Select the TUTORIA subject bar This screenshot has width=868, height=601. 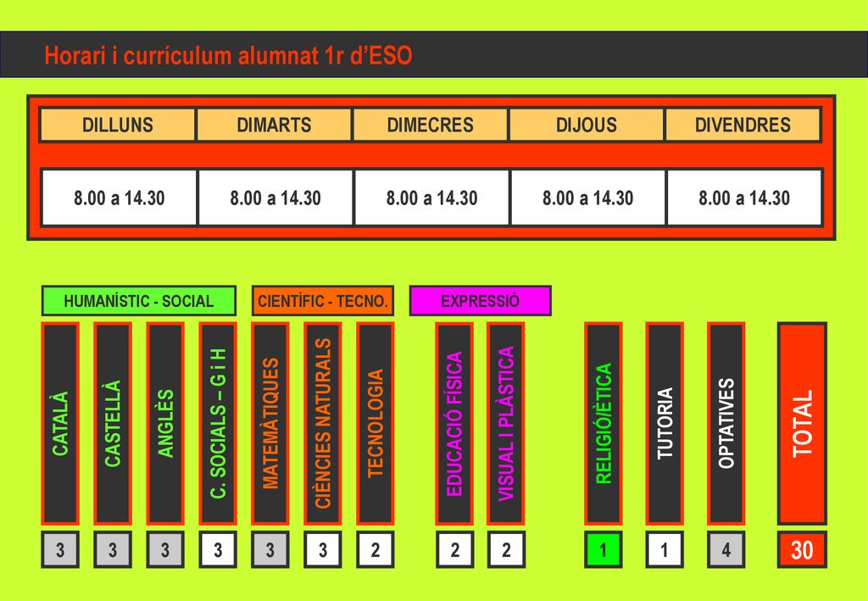(665, 423)
